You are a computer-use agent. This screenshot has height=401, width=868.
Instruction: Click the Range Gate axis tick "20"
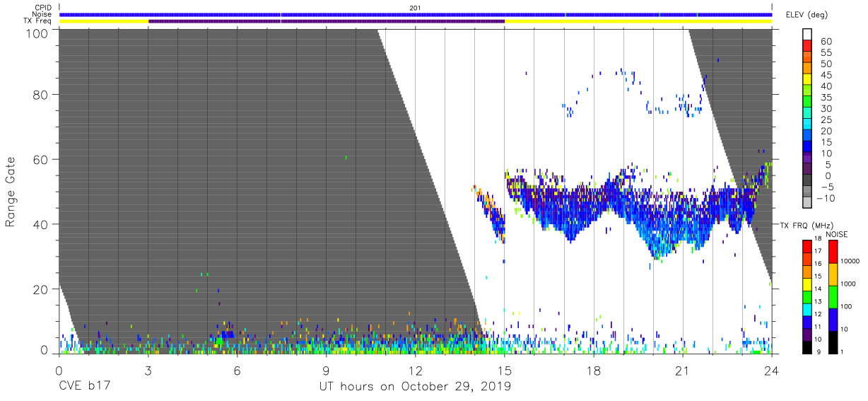tap(40, 289)
